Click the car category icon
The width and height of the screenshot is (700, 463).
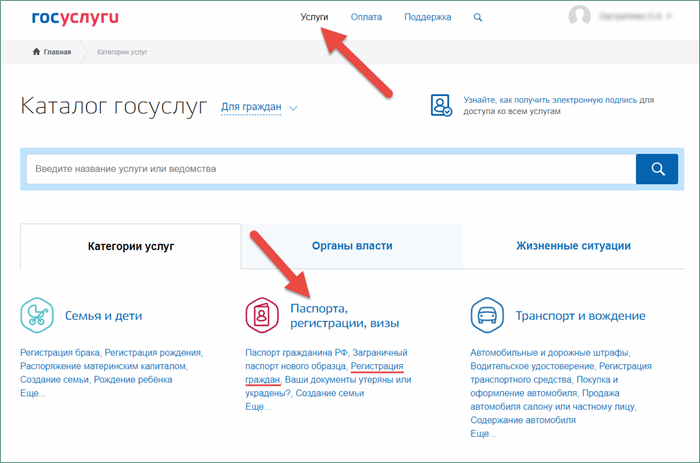pyautogui.click(x=487, y=315)
